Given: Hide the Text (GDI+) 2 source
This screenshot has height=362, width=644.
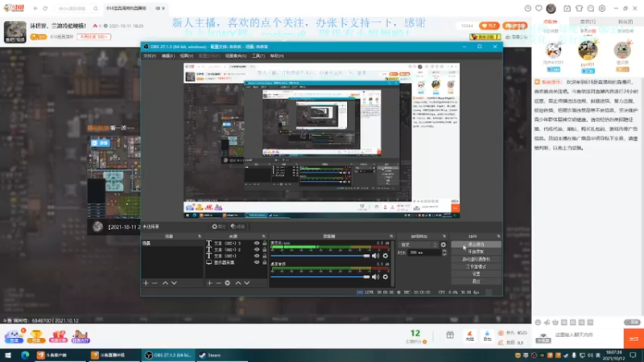Looking at the screenshot, I should (257, 249).
